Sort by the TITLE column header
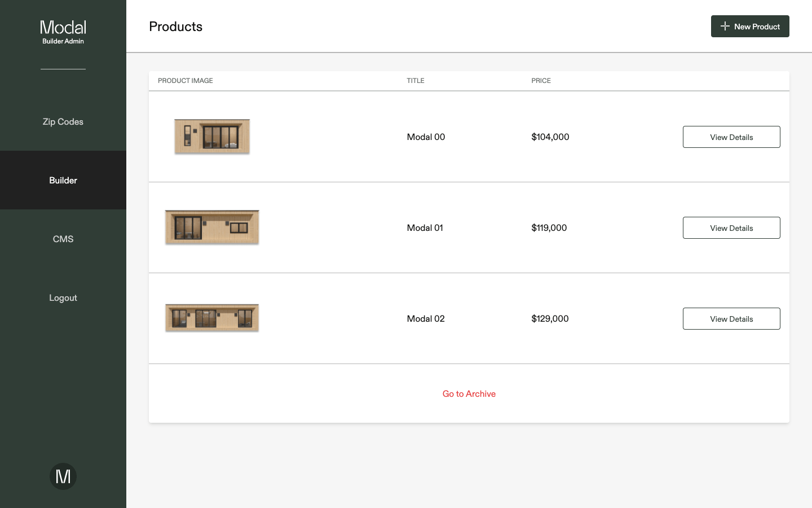812x508 pixels. click(416, 81)
